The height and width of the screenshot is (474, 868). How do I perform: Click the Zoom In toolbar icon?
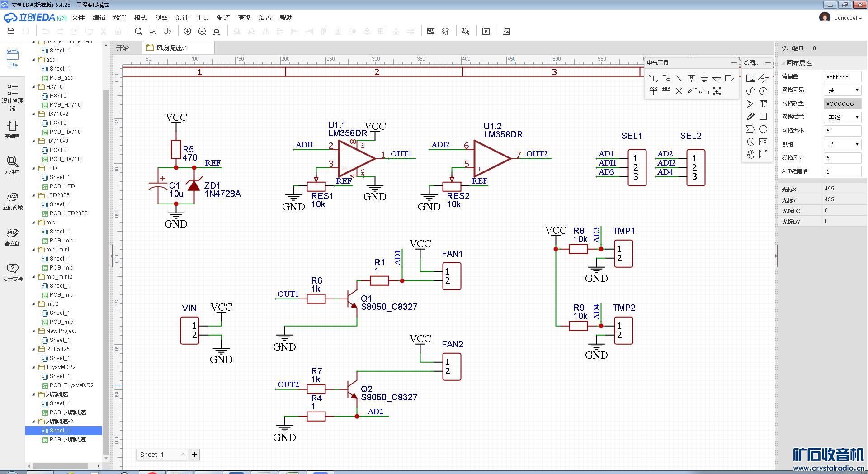coord(188,31)
